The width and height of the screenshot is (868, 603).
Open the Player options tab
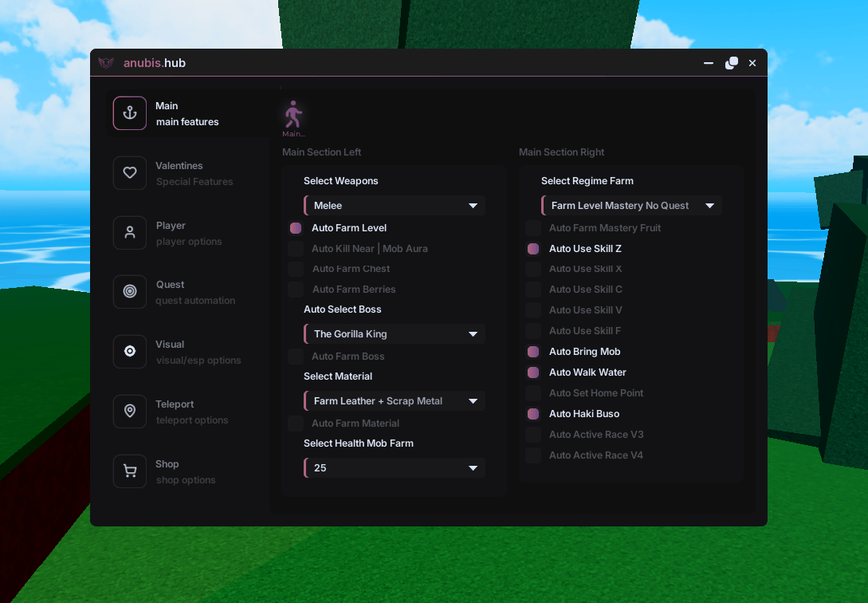point(188,233)
